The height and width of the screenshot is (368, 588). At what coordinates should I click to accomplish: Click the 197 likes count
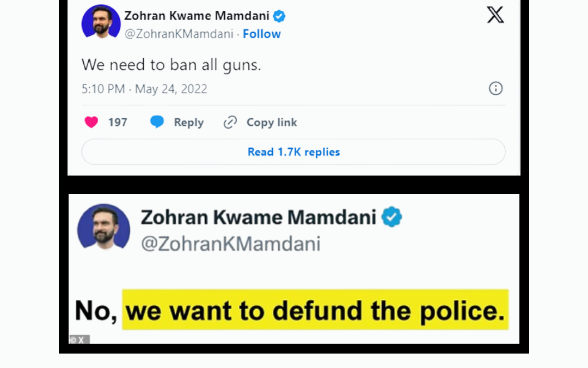pos(118,123)
